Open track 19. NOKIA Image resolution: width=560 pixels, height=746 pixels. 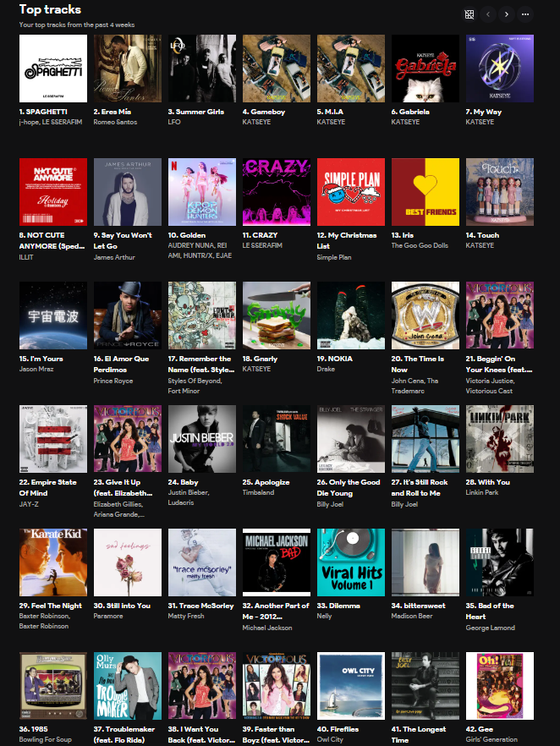coord(334,359)
